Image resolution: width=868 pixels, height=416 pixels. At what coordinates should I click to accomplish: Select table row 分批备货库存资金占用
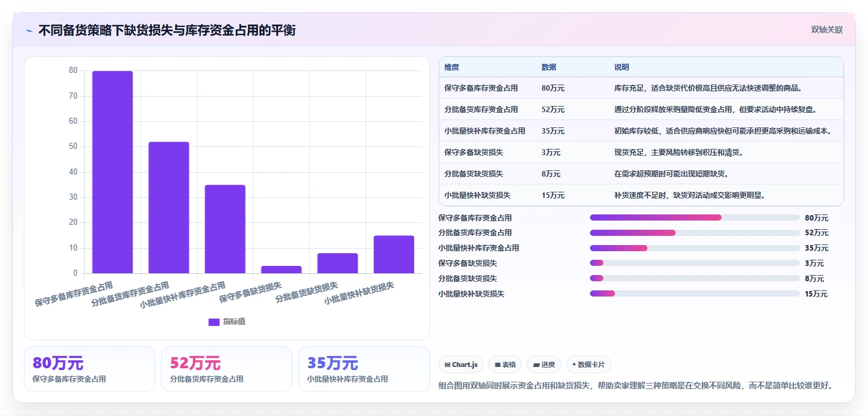point(641,110)
